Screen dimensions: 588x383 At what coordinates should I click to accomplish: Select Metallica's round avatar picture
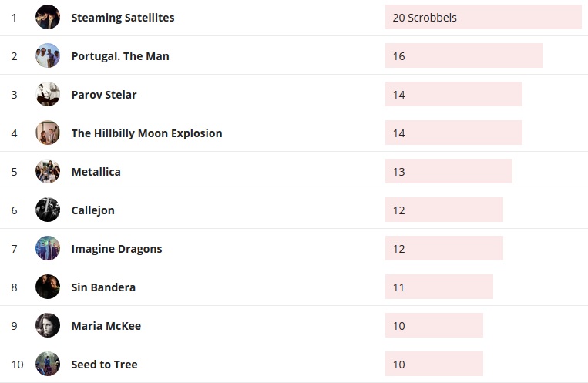[48, 171]
